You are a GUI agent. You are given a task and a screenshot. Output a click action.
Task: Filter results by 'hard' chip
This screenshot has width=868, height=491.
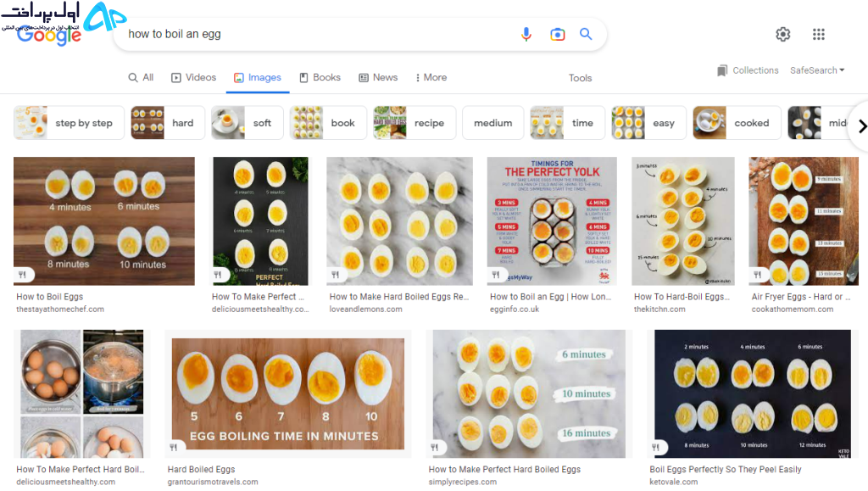(168, 123)
